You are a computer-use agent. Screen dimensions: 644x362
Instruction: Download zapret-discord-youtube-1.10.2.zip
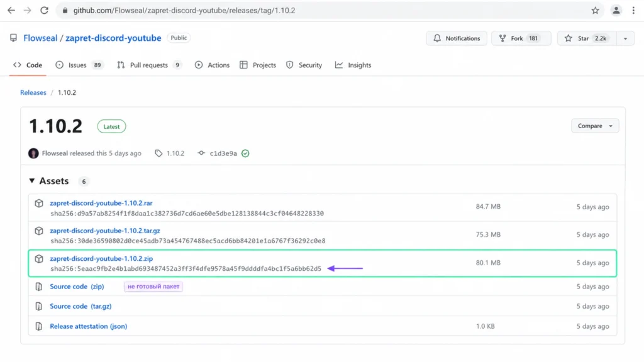click(x=101, y=258)
